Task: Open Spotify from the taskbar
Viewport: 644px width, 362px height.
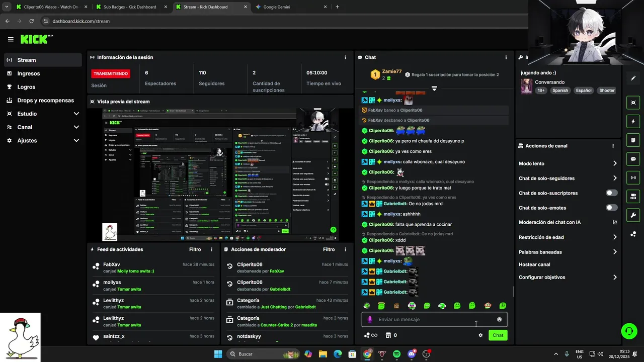Action: tap(396, 354)
